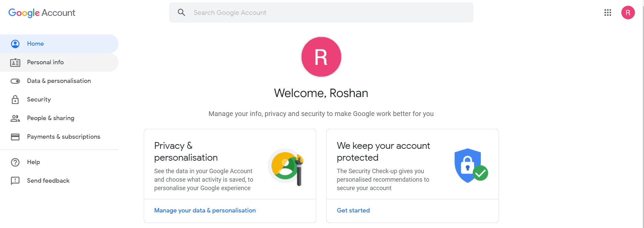
Task: Go to Data & personalisation page
Action: click(59, 81)
